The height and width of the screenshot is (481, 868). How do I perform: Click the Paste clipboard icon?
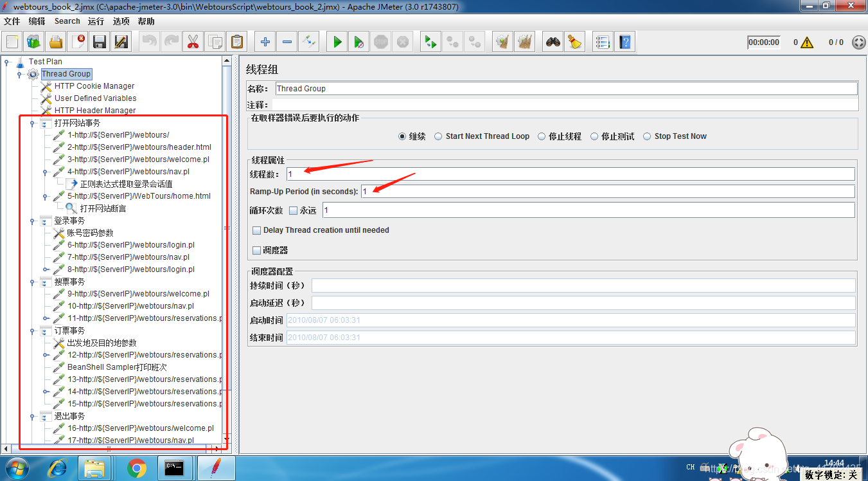[x=236, y=42]
